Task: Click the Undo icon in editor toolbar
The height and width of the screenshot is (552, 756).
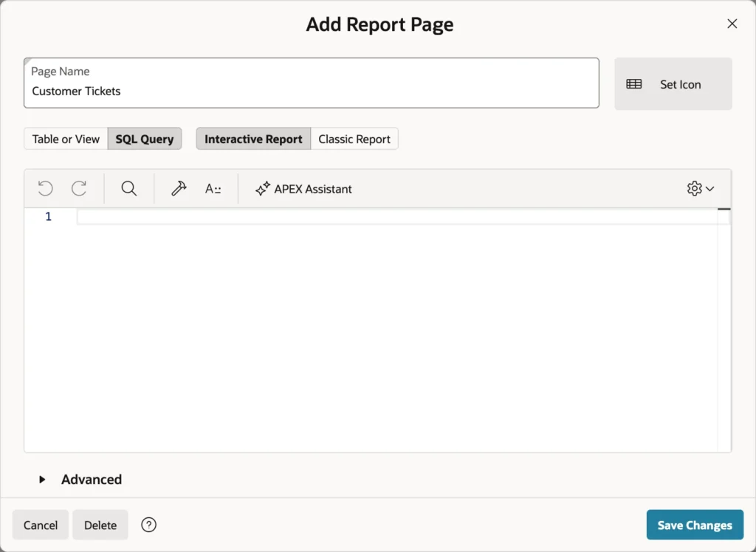Action: coord(45,188)
